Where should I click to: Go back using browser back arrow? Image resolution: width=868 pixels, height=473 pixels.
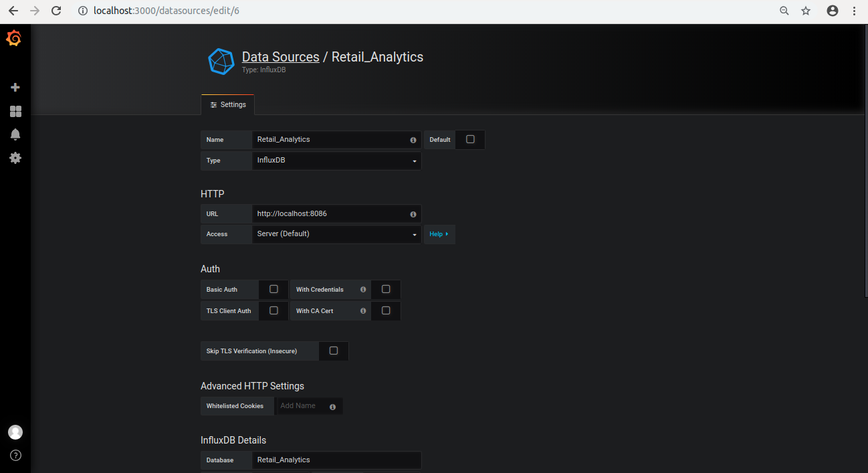[13, 11]
